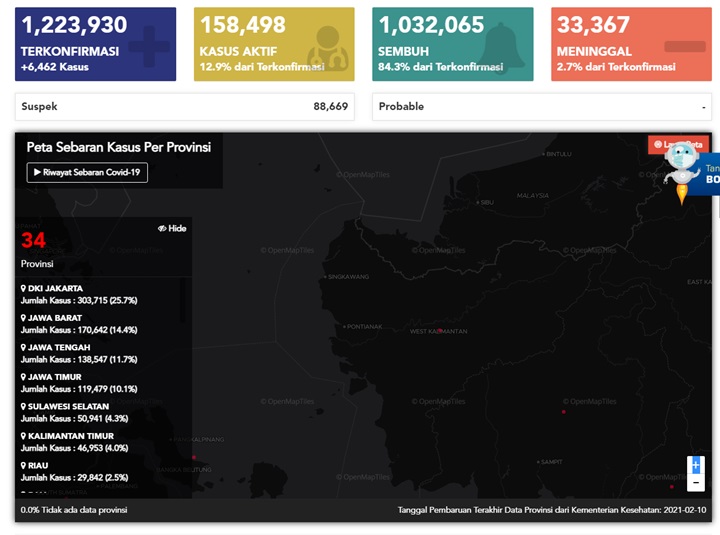Hide the province list panel
This screenshot has height=535, width=720.
point(172,228)
